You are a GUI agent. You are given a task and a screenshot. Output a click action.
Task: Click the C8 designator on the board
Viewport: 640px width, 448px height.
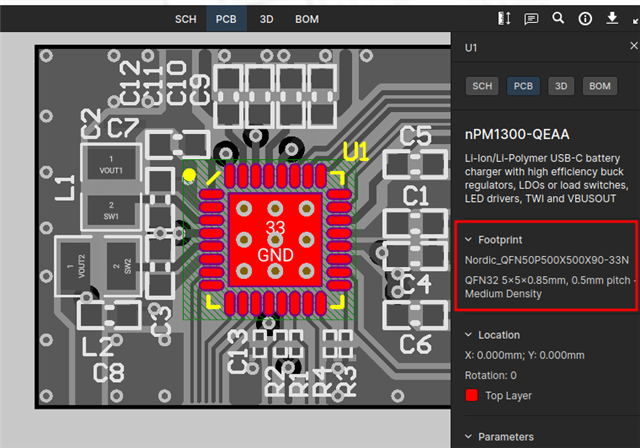coord(108,373)
